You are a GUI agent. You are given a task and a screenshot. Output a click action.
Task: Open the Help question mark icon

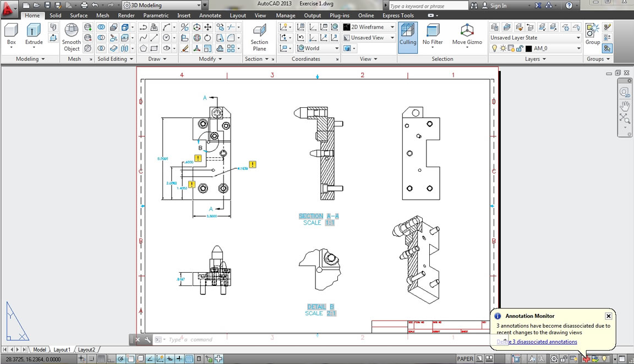click(569, 5)
